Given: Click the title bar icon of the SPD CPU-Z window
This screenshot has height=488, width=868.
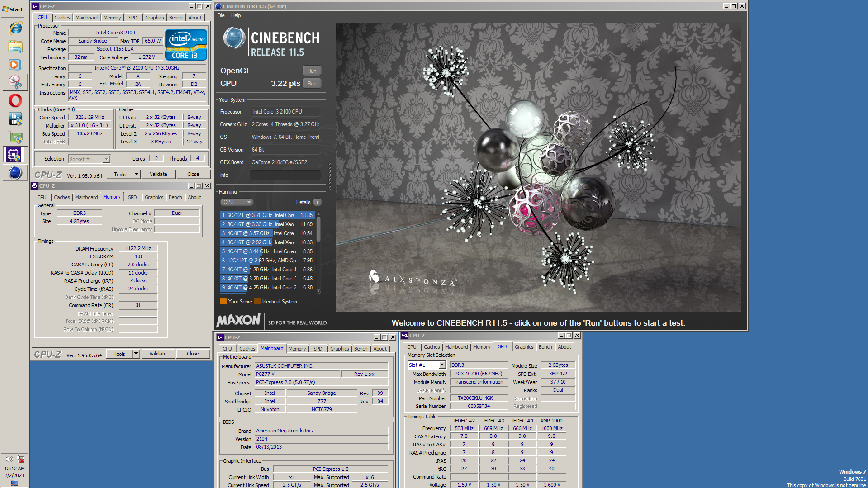Looking at the screenshot, I should tap(405, 336).
